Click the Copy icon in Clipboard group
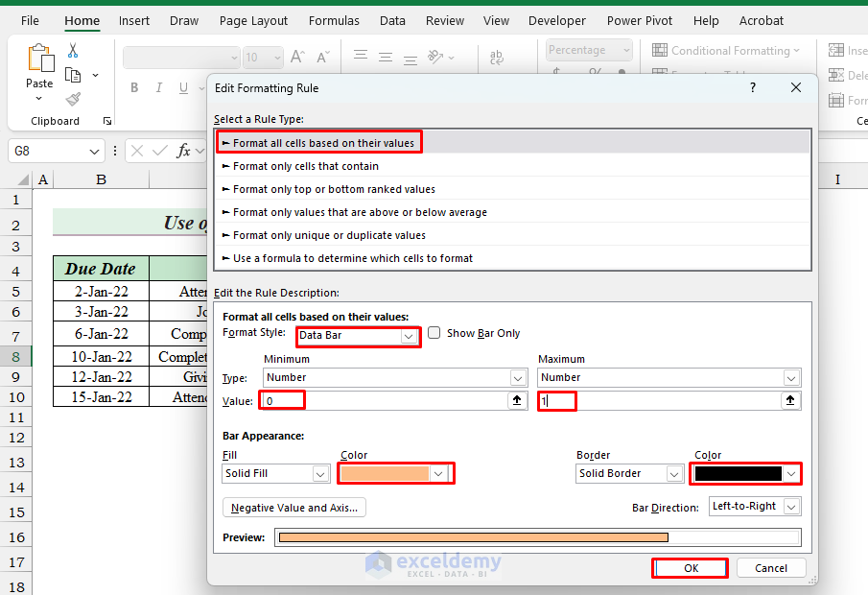Image resolution: width=868 pixels, height=595 pixels. point(73,75)
